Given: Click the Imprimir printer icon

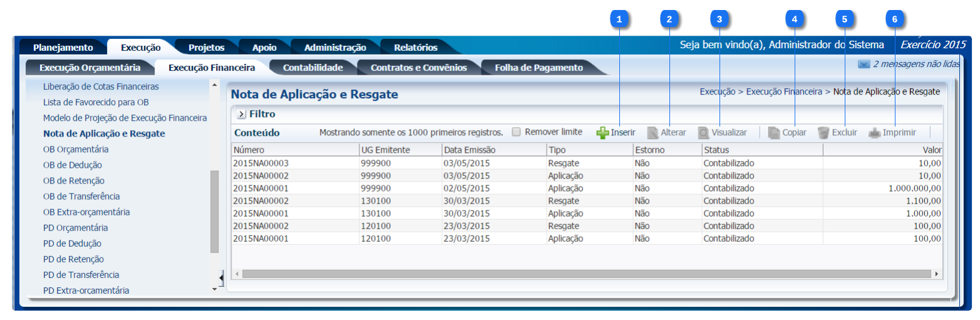Looking at the screenshot, I should point(874,133).
